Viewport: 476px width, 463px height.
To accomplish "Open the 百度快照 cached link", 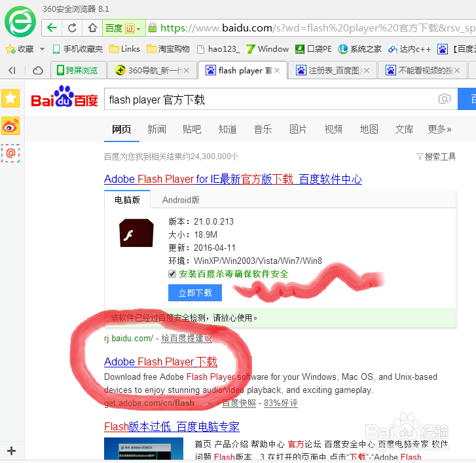I will (239, 403).
